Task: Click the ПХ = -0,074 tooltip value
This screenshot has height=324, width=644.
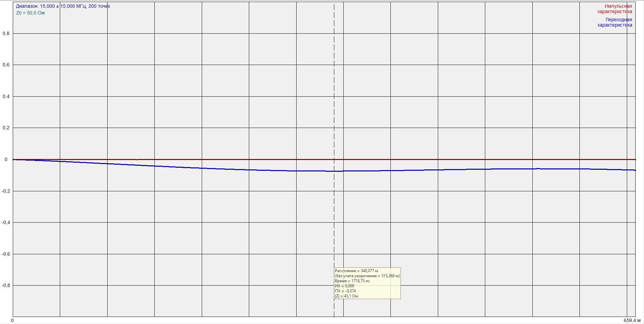Action: tap(345, 291)
